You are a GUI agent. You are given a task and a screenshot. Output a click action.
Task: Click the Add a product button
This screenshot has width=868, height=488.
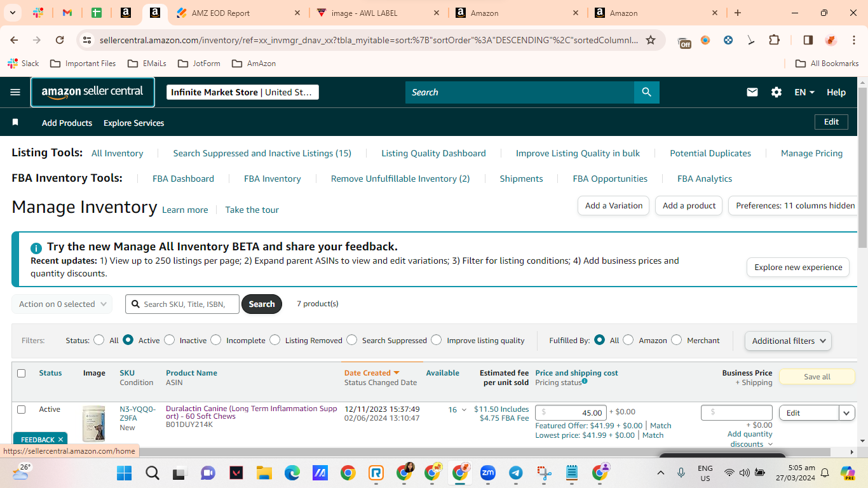click(x=689, y=205)
